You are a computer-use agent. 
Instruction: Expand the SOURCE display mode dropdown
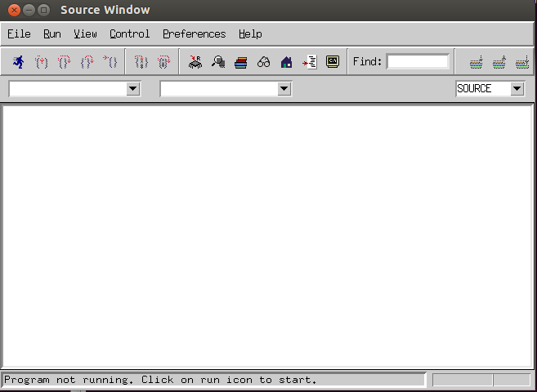click(x=517, y=89)
